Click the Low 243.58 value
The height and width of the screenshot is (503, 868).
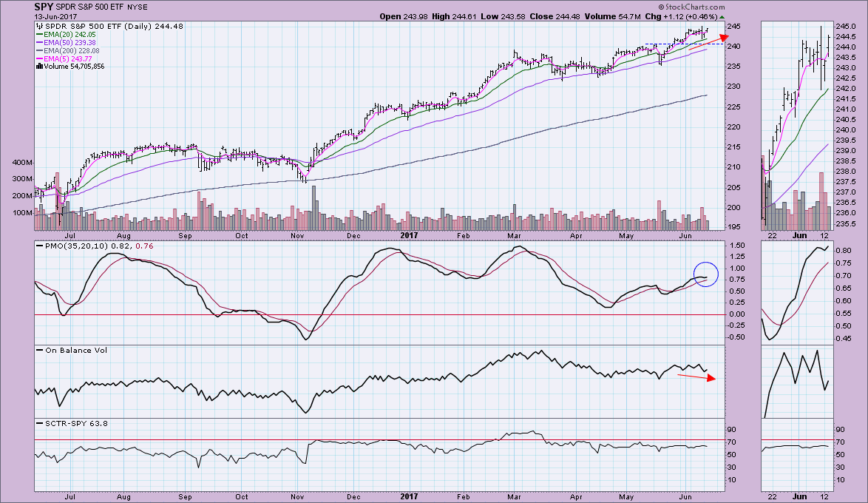coord(503,16)
